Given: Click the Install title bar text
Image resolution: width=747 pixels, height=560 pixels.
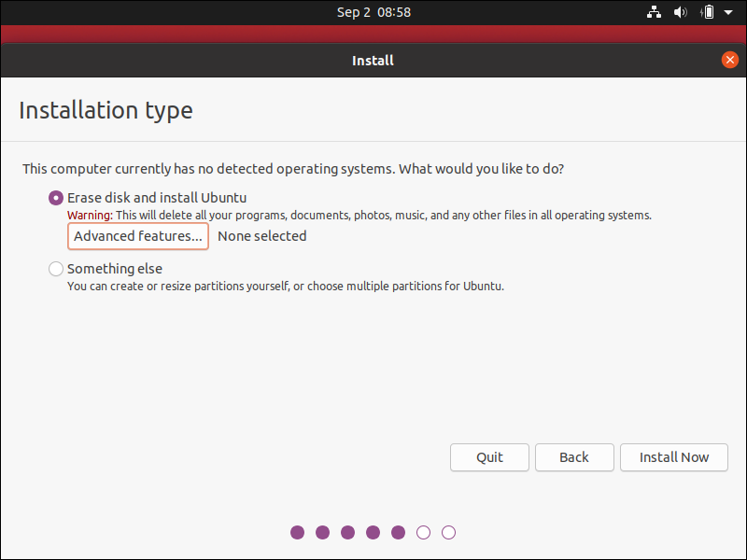Looking at the screenshot, I should [373, 61].
